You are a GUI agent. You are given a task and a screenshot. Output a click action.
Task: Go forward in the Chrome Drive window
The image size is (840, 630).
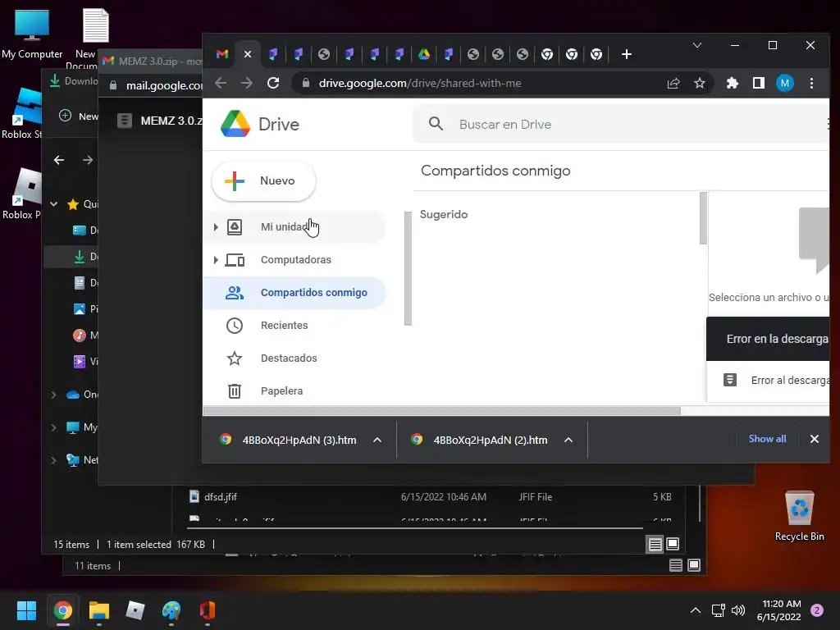click(x=246, y=83)
